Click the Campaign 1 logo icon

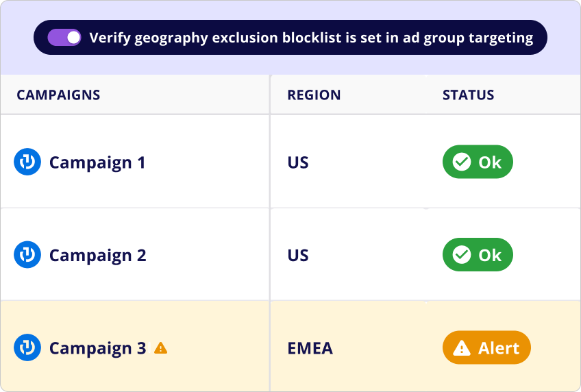[x=27, y=162]
